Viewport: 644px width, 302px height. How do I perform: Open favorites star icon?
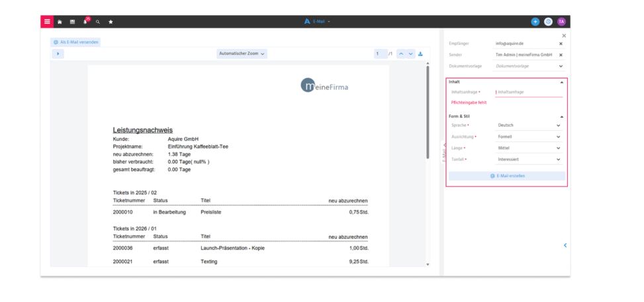(x=111, y=22)
